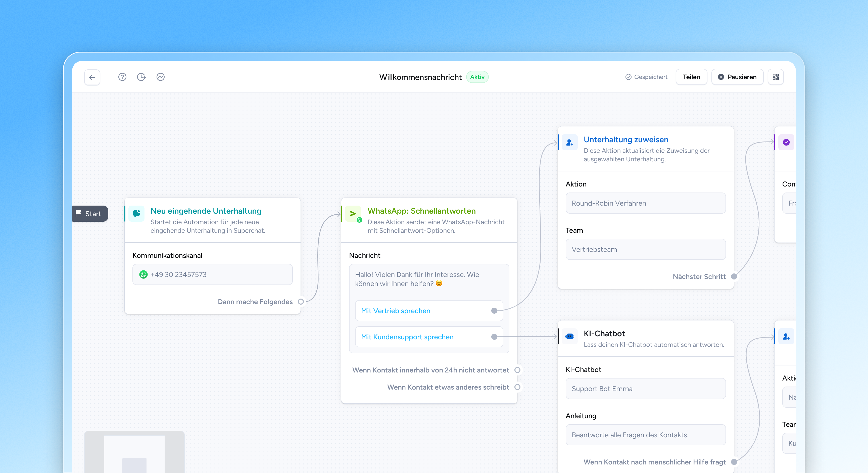The width and height of the screenshot is (868, 473).
Task: Open the analytics chart icon
Action: click(x=160, y=77)
